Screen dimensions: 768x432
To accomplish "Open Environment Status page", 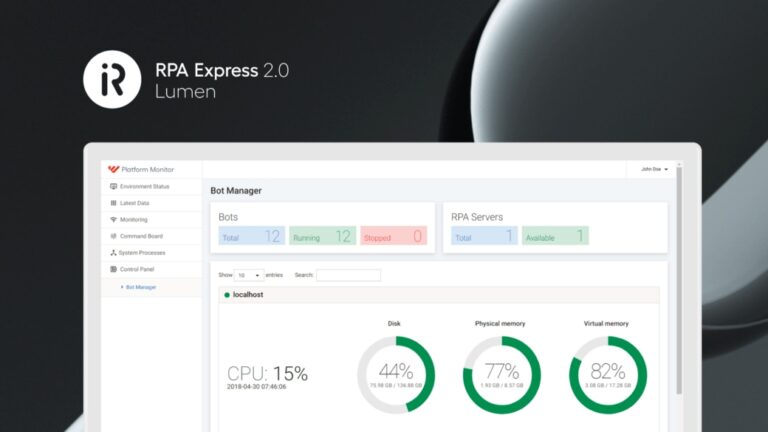I will [x=151, y=187].
